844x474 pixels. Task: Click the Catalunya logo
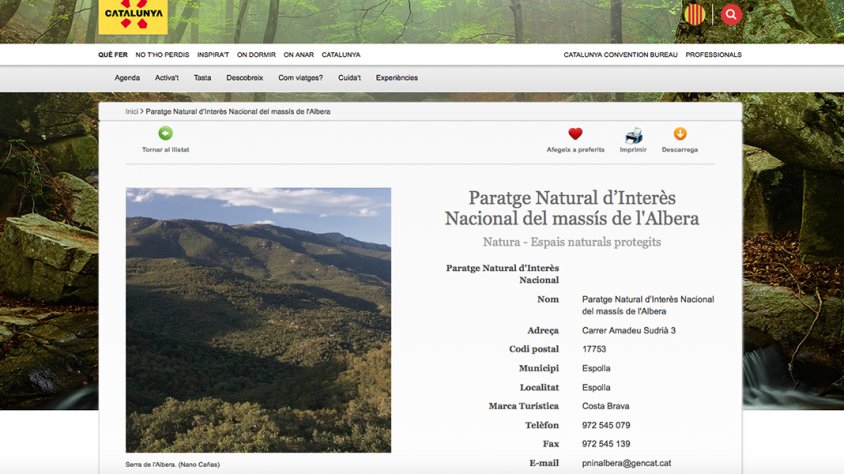133,16
